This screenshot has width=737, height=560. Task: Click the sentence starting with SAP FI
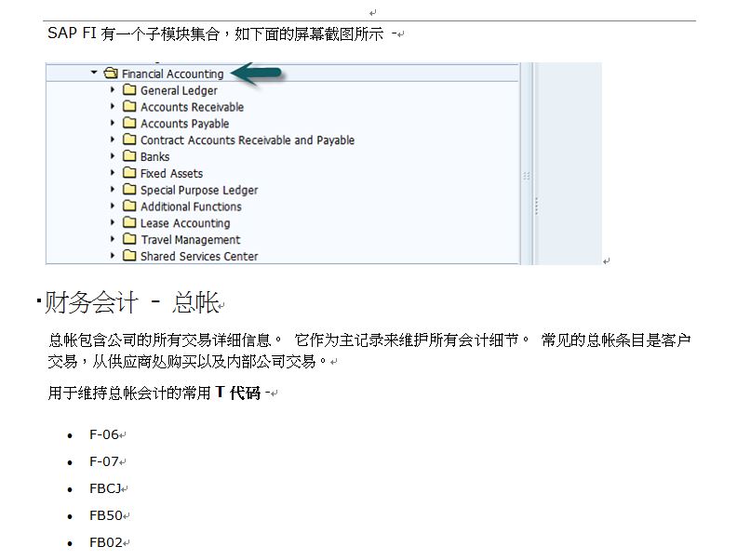[x=221, y=33]
